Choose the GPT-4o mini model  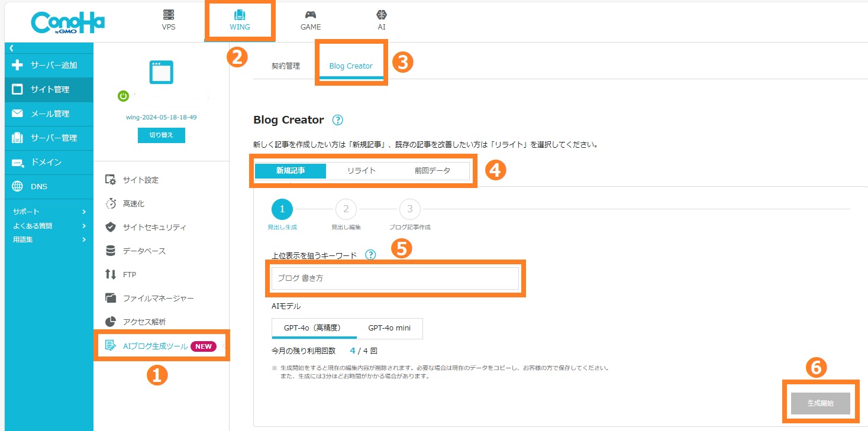[x=389, y=328]
